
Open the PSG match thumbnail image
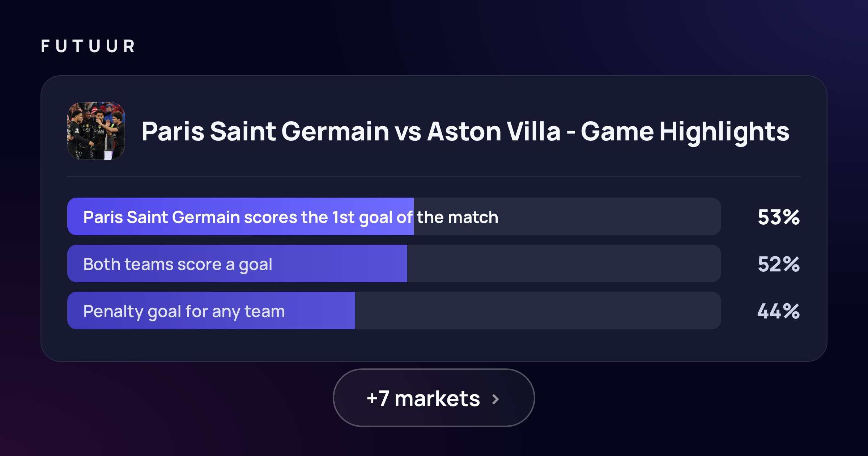point(96,131)
